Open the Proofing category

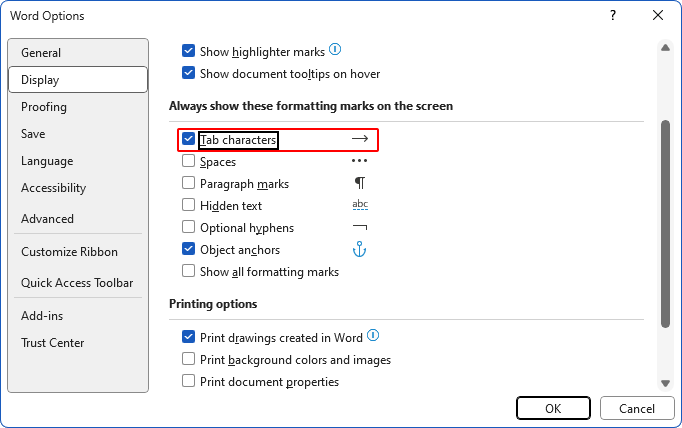coord(44,107)
